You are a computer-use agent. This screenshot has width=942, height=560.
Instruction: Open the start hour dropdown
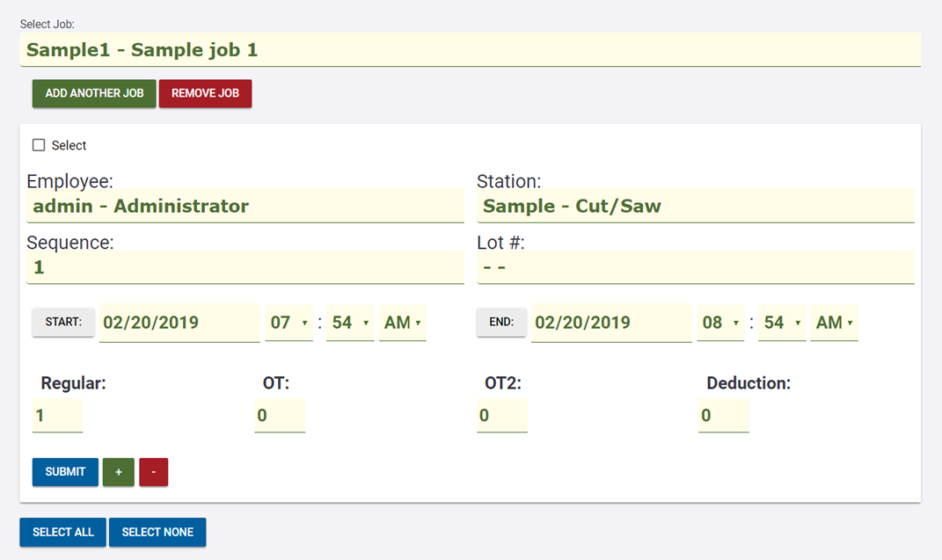(x=288, y=323)
